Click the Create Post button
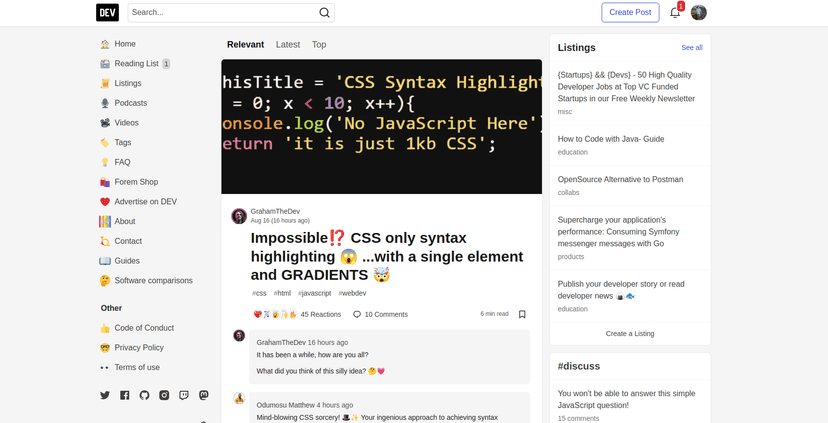The image size is (828, 423). coord(630,13)
